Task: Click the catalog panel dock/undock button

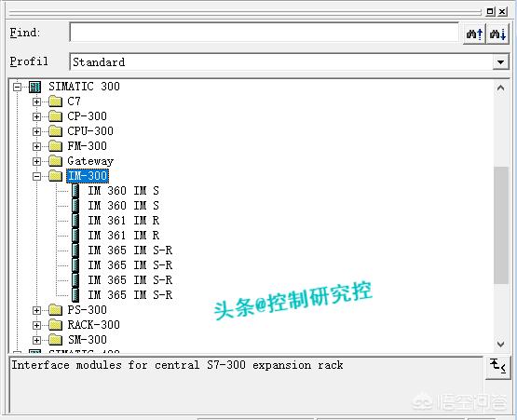Action: [490, 11]
